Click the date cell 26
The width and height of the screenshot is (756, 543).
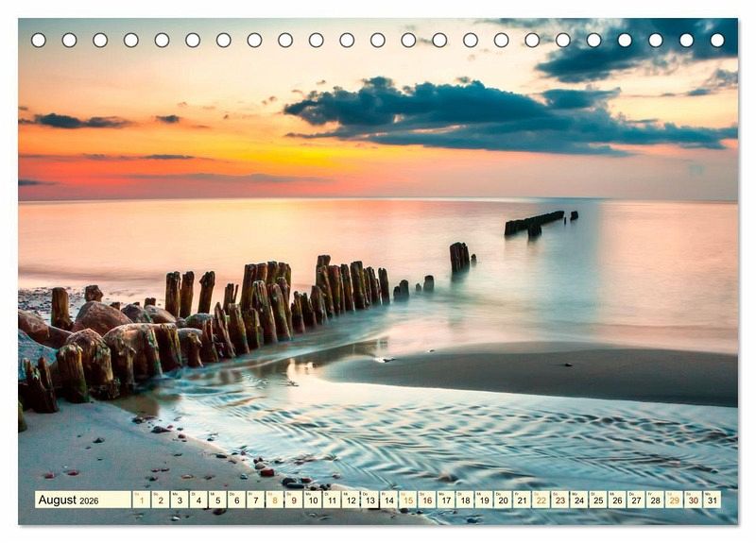[x=618, y=500]
